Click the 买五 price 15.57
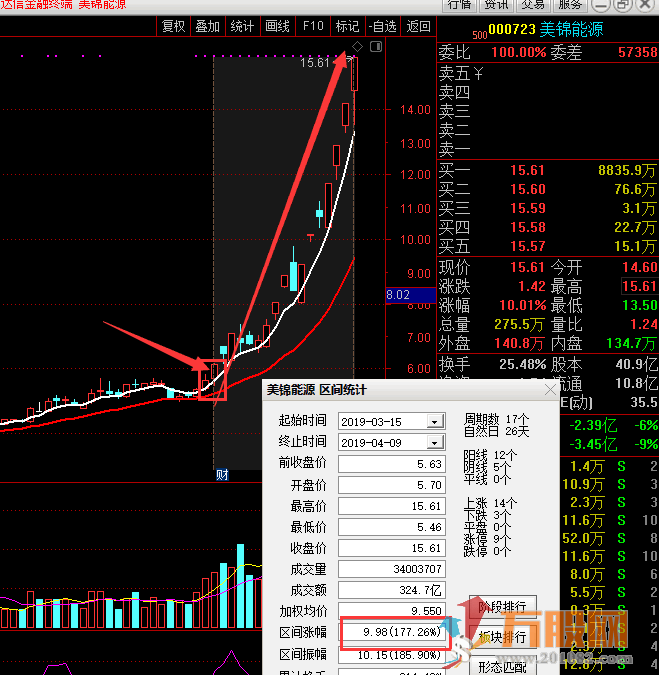The image size is (659, 675). click(528, 246)
